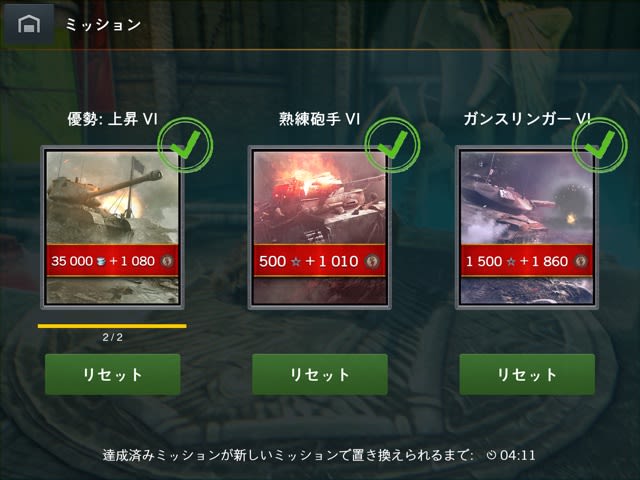The image size is (640, 480).
Task: Open the burning tank 熟練砲手 mission card
Action: tap(320, 227)
